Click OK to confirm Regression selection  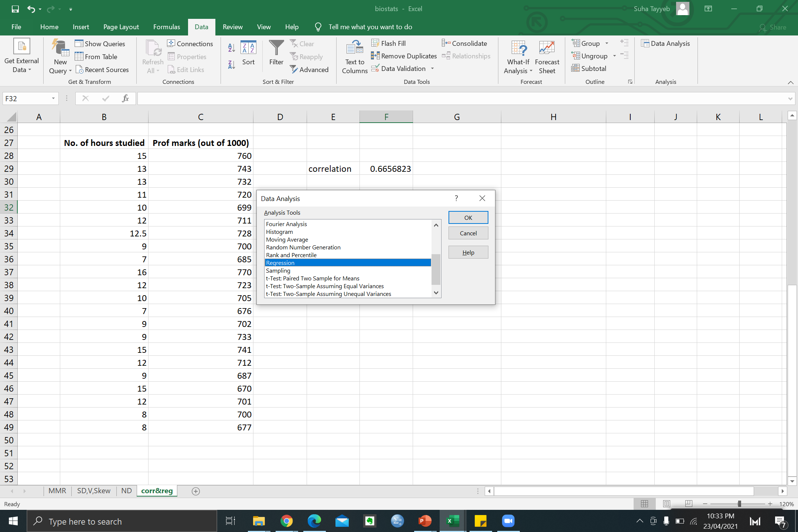point(468,217)
